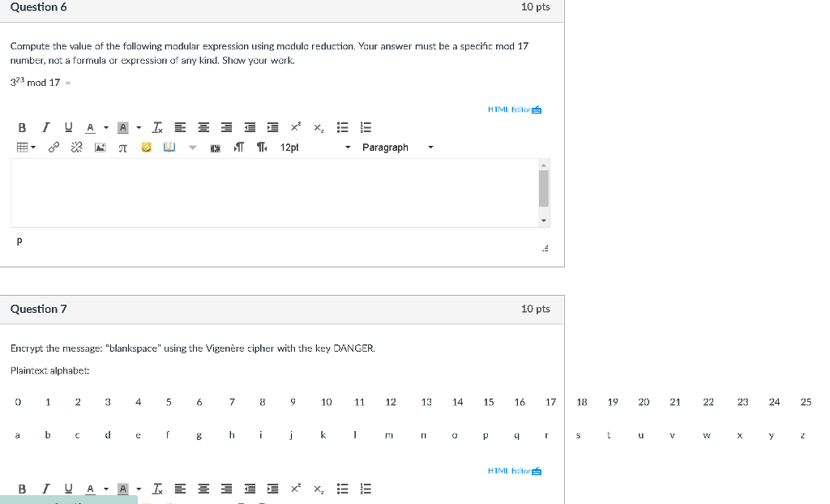Open the table menu in Question 6 editor
This screenshot has height=504, width=830.
[x=26, y=147]
